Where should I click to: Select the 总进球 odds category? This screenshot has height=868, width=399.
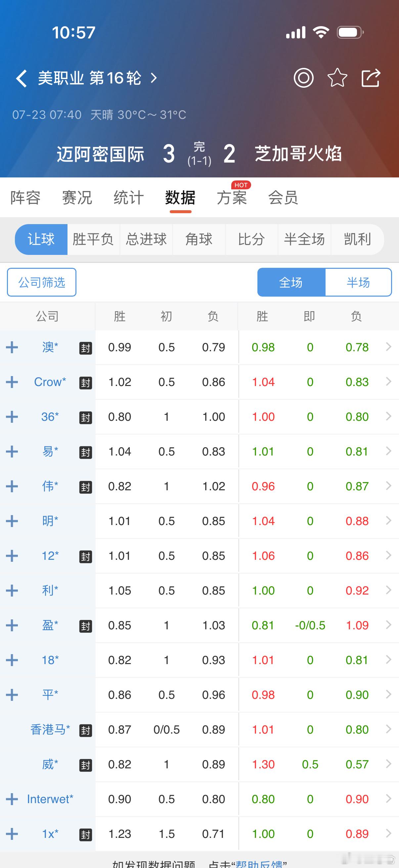pos(146,239)
